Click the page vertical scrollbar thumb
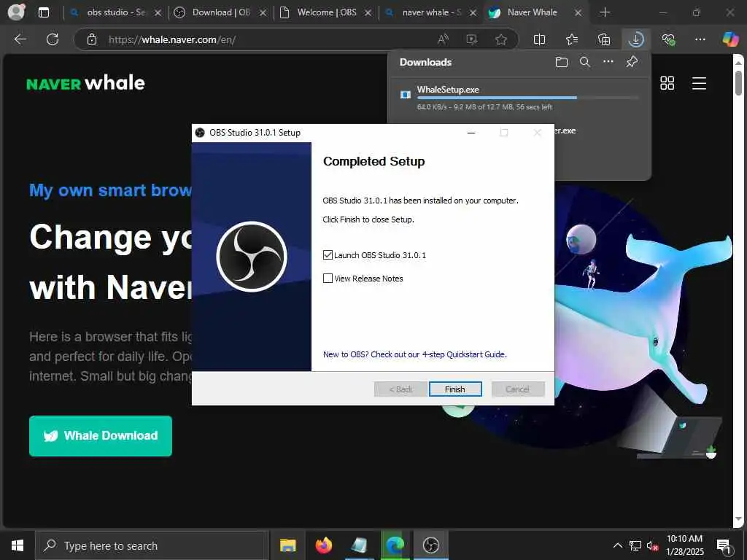The height and width of the screenshot is (560, 747). [x=738, y=82]
